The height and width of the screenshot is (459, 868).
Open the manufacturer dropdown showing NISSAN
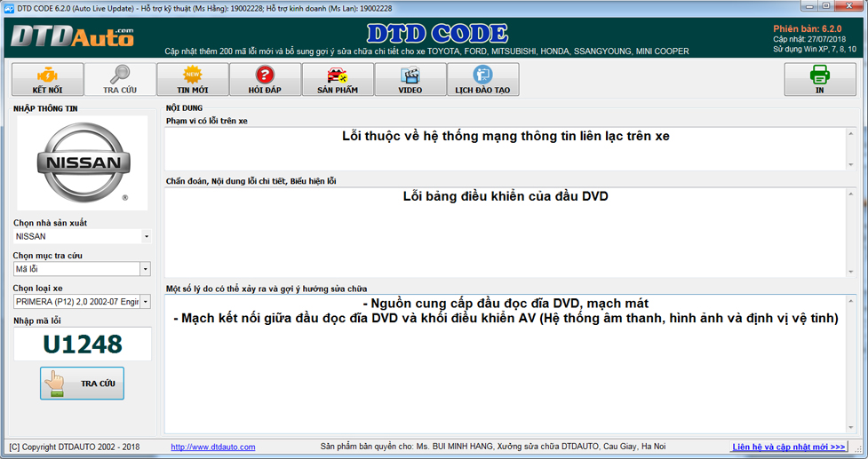(83, 236)
